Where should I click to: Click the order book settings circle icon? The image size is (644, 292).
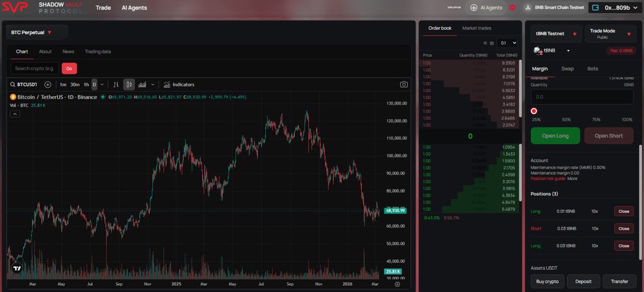click(485, 43)
